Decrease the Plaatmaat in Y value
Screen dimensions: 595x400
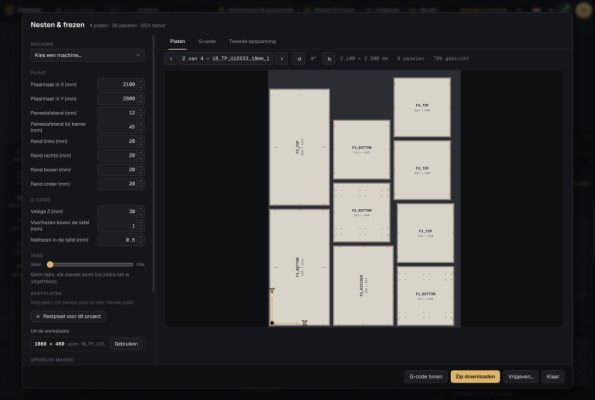point(141,102)
